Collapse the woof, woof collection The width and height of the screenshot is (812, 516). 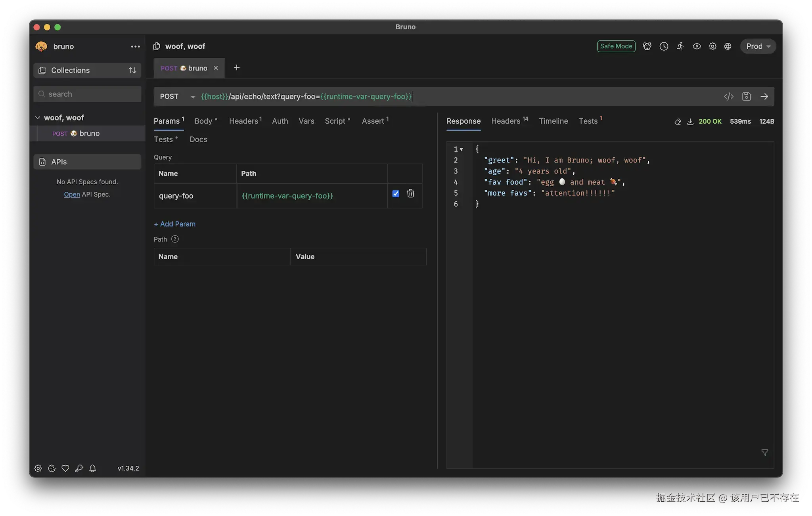tap(38, 118)
